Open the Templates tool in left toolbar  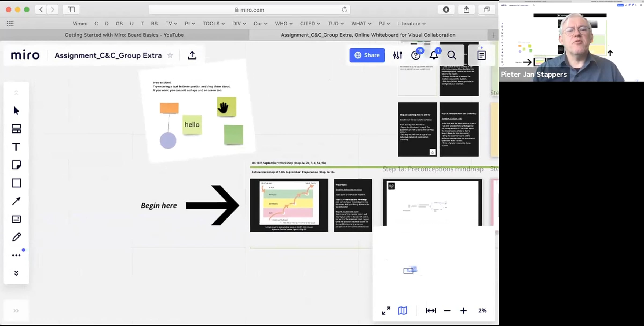16,129
